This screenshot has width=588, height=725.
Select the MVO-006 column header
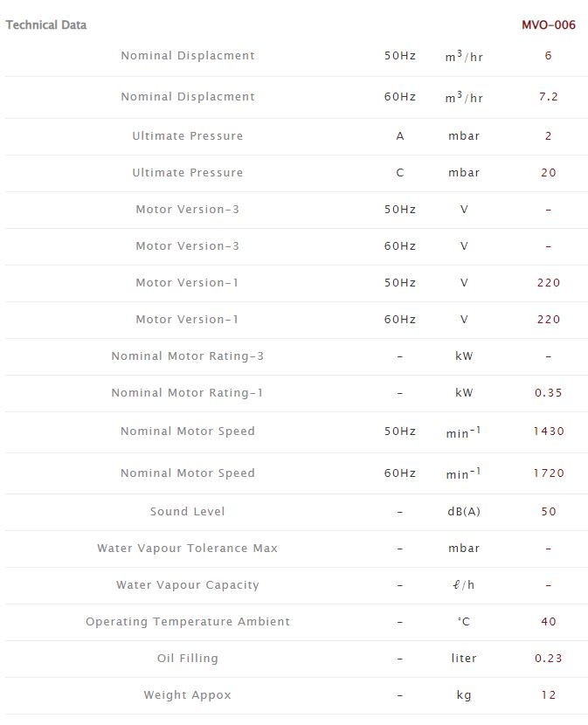[x=549, y=24]
